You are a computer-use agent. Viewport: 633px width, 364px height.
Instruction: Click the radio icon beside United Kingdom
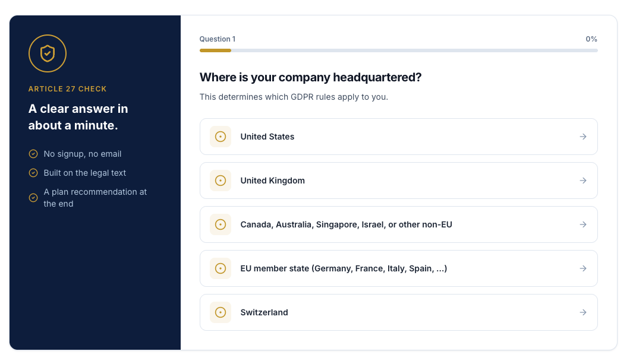(221, 181)
